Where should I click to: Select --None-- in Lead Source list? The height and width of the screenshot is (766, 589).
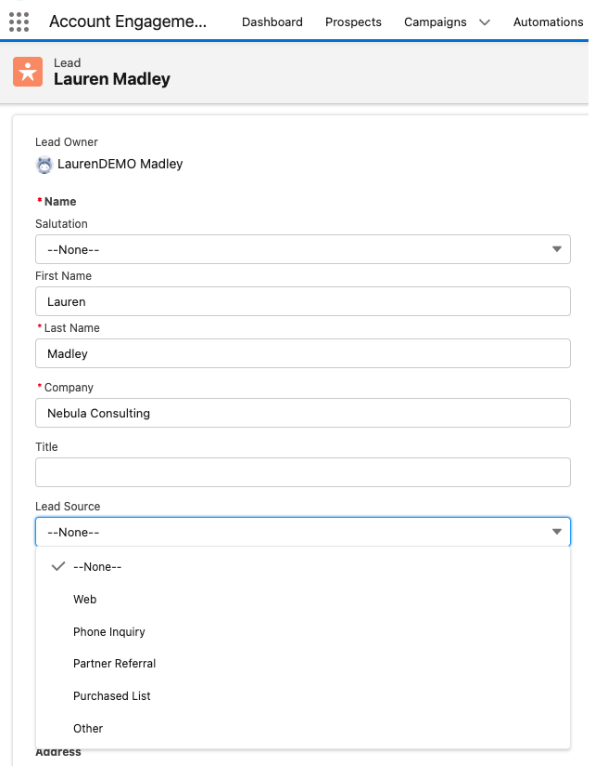[x=303, y=567]
